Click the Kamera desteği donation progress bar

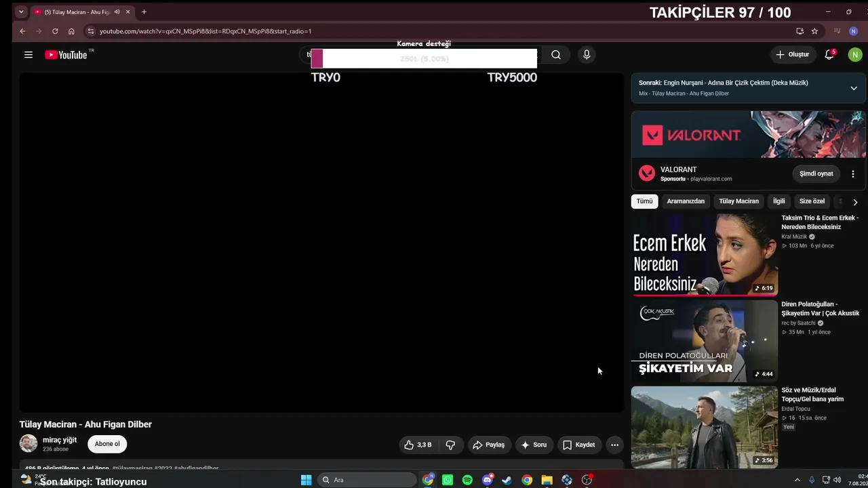coord(424,59)
